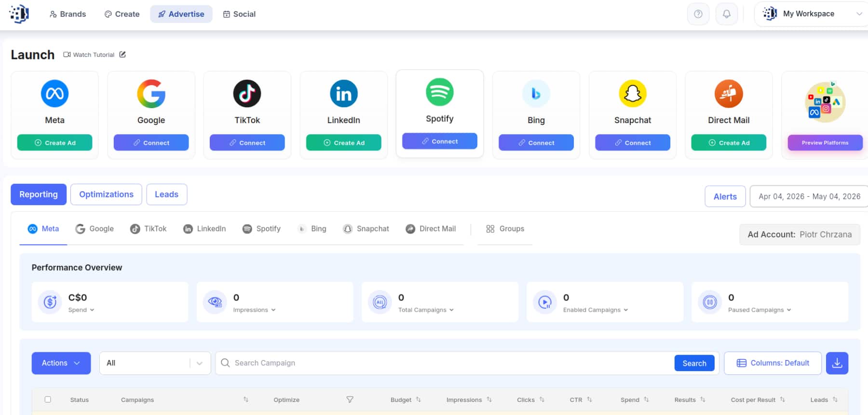
Task: Select the Google platform tab
Action: tap(95, 229)
